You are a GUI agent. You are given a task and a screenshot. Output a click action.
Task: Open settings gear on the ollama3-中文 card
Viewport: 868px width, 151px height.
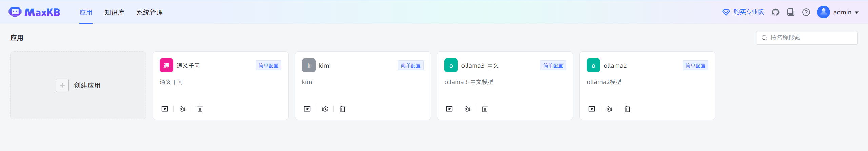click(x=467, y=109)
